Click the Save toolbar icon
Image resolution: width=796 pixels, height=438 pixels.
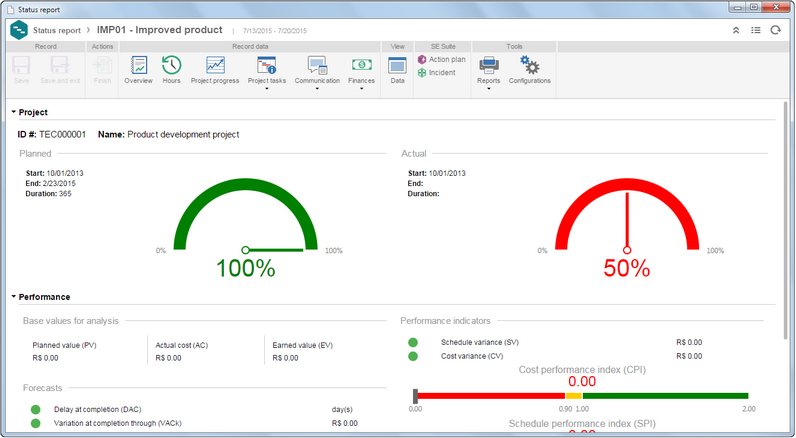point(21,65)
